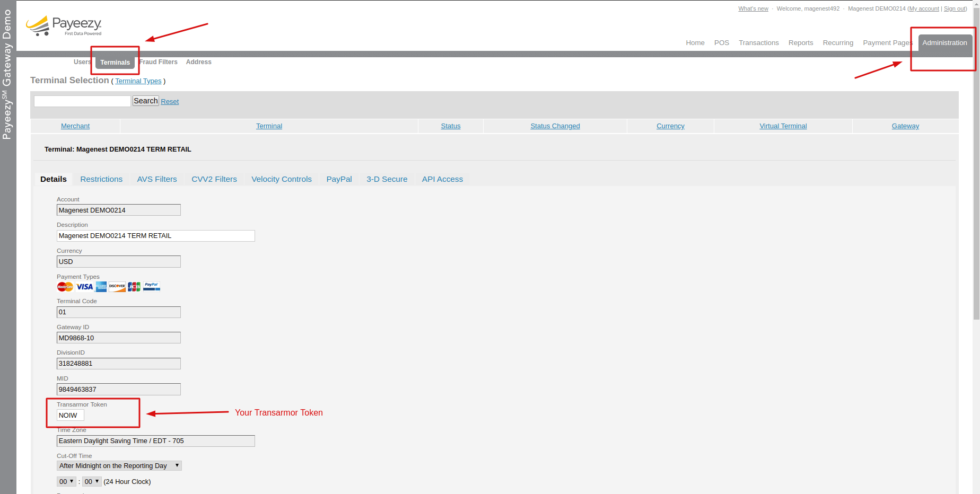Image resolution: width=980 pixels, height=494 pixels.
Task: Click the Discover payment type icon
Action: [x=117, y=287]
